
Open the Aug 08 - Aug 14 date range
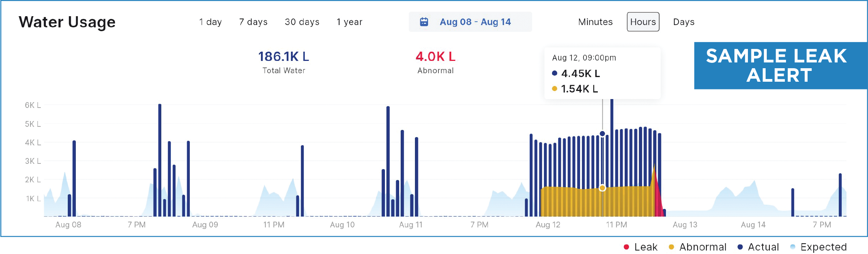(475, 22)
